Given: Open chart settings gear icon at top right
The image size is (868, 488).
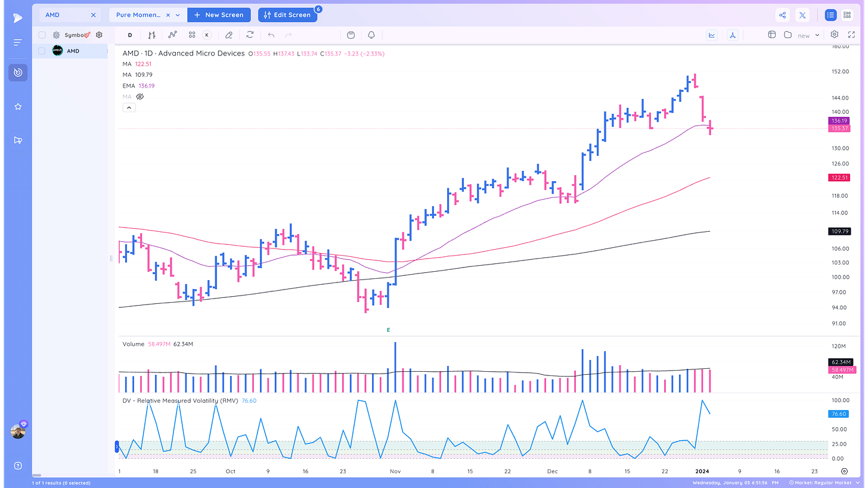Looking at the screenshot, I should tap(835, 35).
